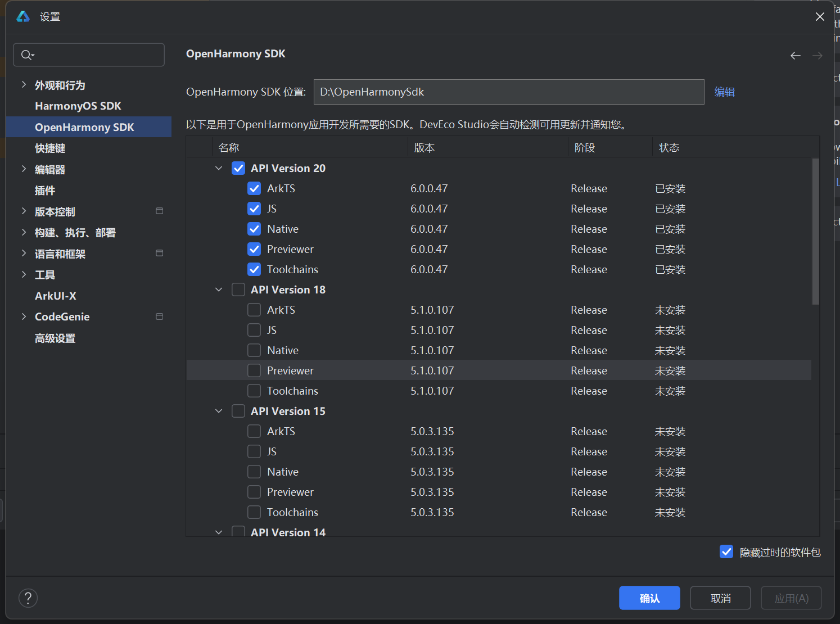Click the search magnifier icon

[x=27, y=55]
